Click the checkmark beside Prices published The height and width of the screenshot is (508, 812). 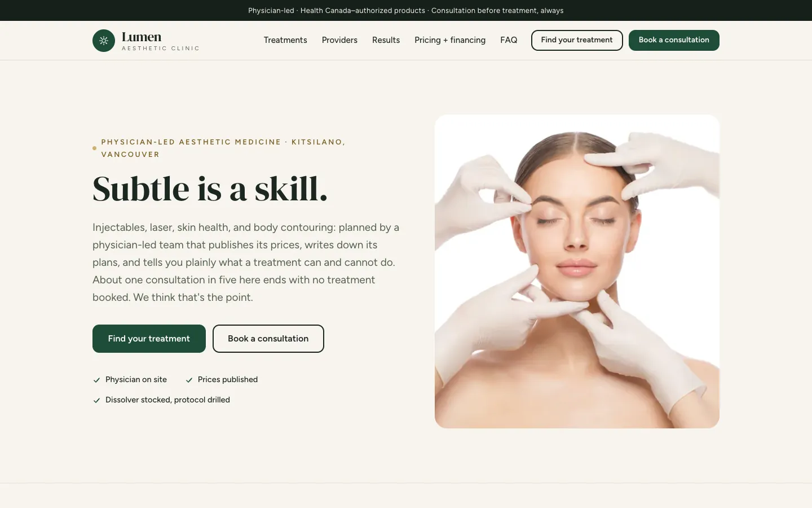(189, 380)
